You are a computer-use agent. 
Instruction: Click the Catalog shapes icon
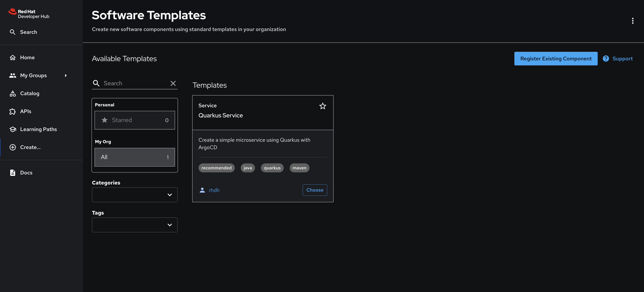tap(13, 93)
